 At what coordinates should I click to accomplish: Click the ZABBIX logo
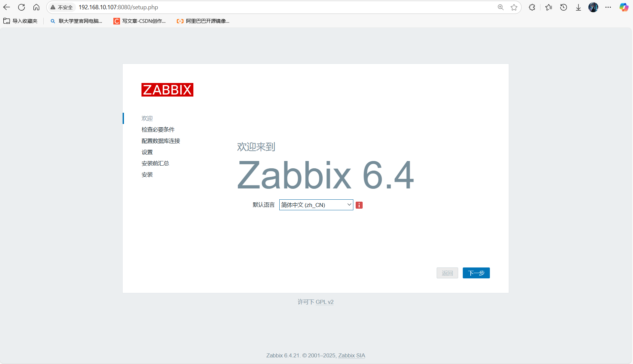coord(167,90)
